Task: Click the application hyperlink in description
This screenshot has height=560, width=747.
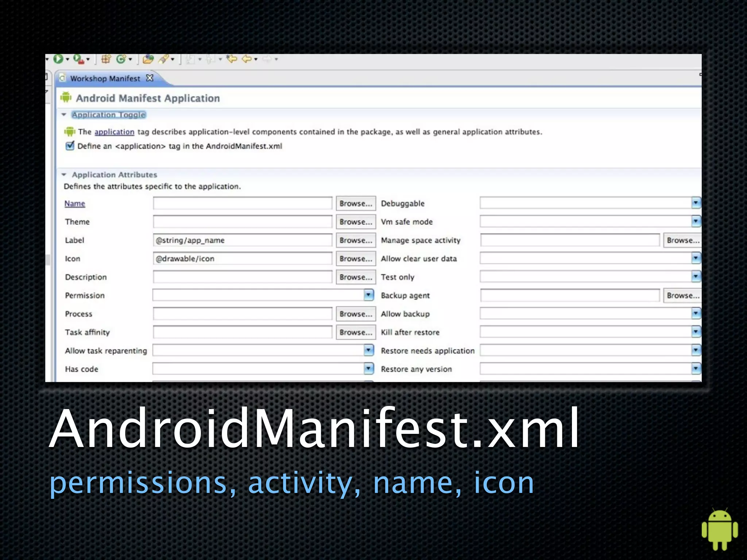Action: 115,132
